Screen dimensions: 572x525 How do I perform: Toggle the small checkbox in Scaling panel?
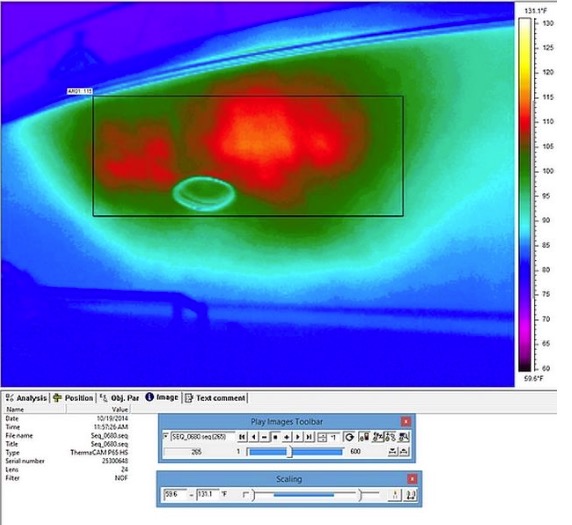[245, 494]
